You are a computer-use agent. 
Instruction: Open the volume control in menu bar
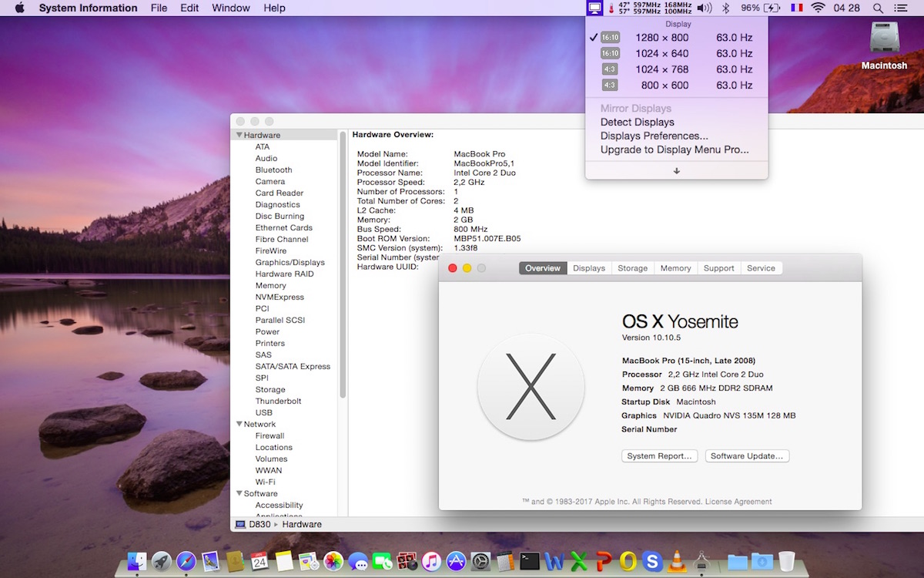704,8
